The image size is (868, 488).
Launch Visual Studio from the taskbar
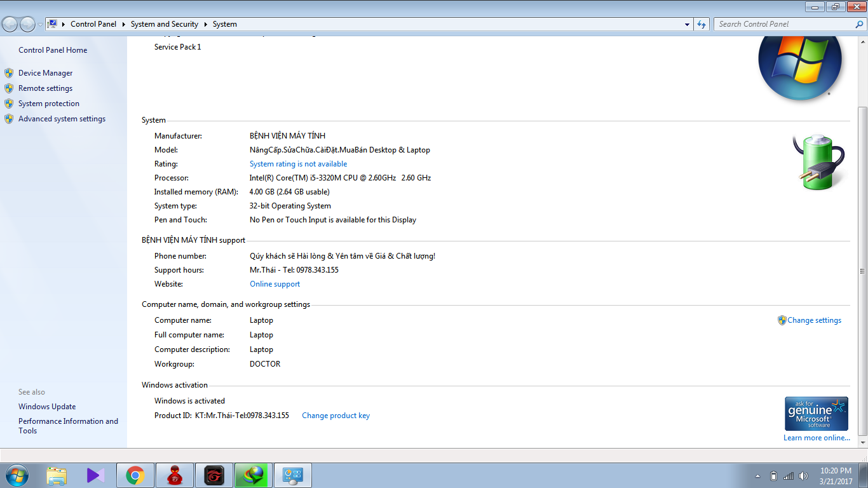point(95,475)
